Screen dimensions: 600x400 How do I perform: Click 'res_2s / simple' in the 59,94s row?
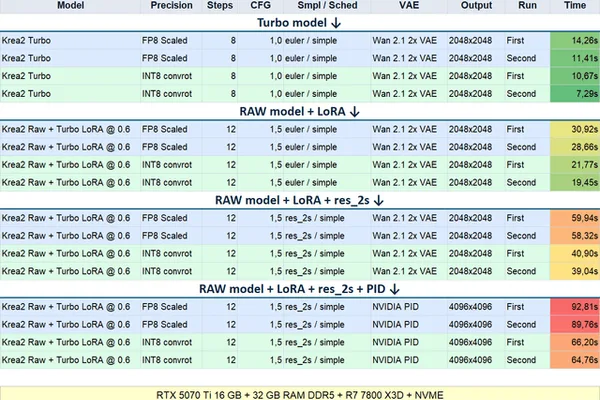click(315, 218)
